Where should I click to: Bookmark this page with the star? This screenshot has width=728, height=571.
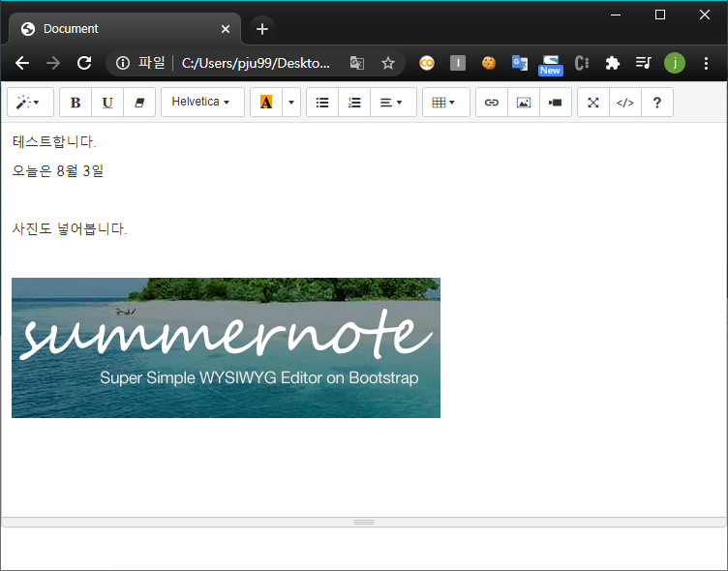coord(388,63)
